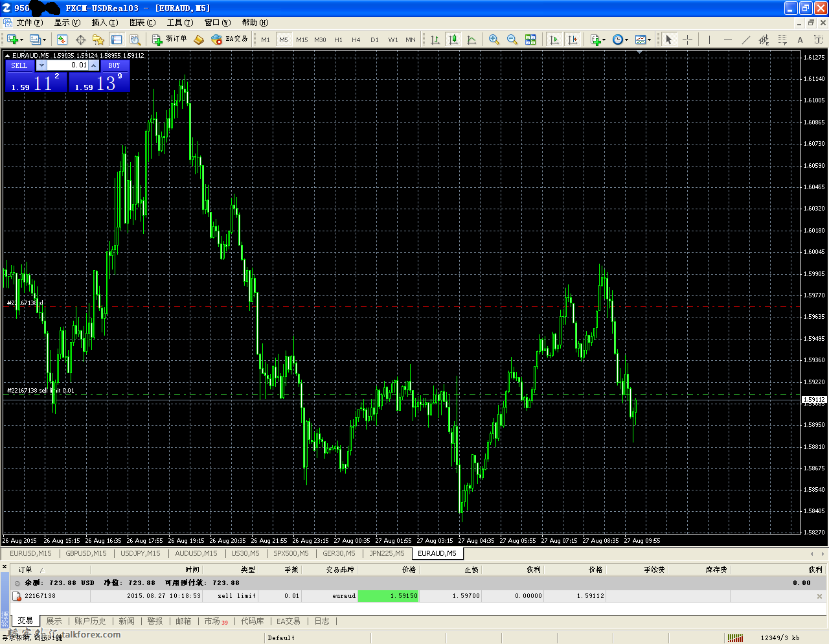Draw a vertical line tool
This screenshot has width=829, height=644.
[709, 40]
